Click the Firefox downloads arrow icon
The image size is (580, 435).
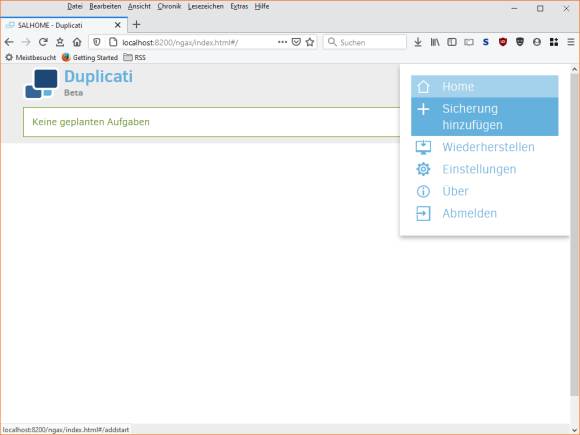point(418,42)
